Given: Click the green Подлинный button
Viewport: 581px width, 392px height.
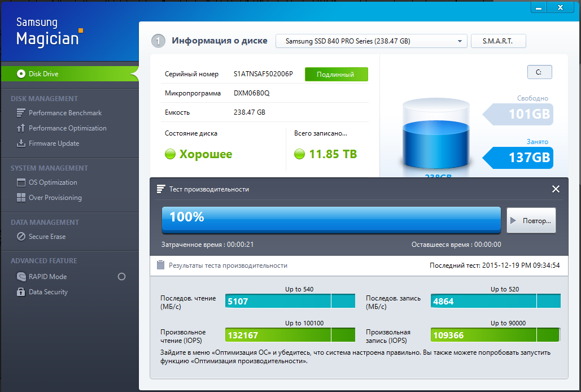Looking at the screenshot, I should tap(337, 74).
